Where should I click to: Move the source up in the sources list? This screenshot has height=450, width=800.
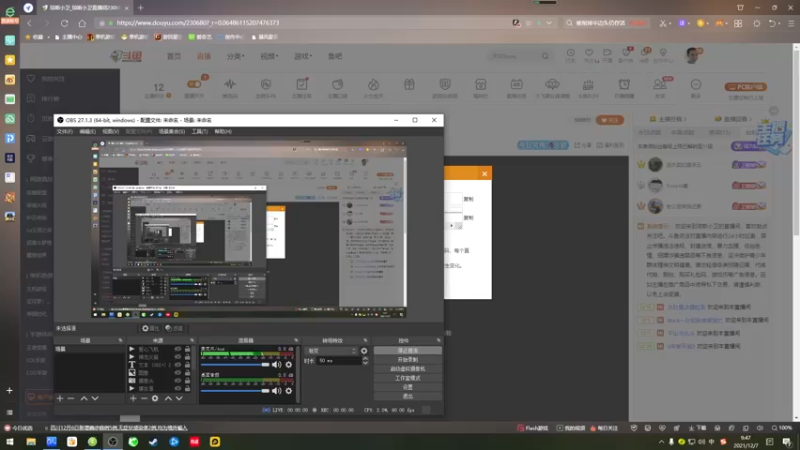168,398
